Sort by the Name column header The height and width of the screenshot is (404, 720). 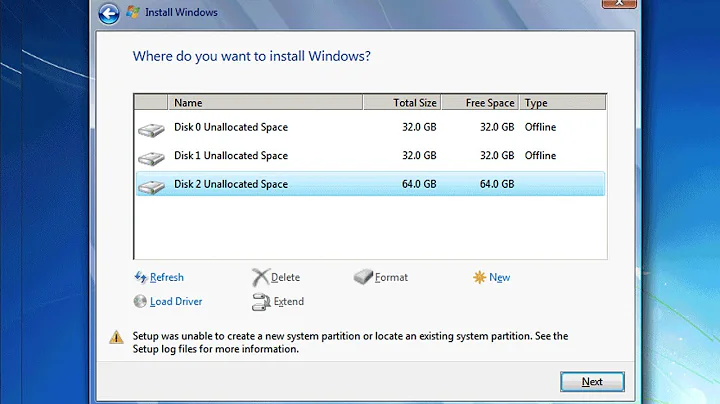265,102
